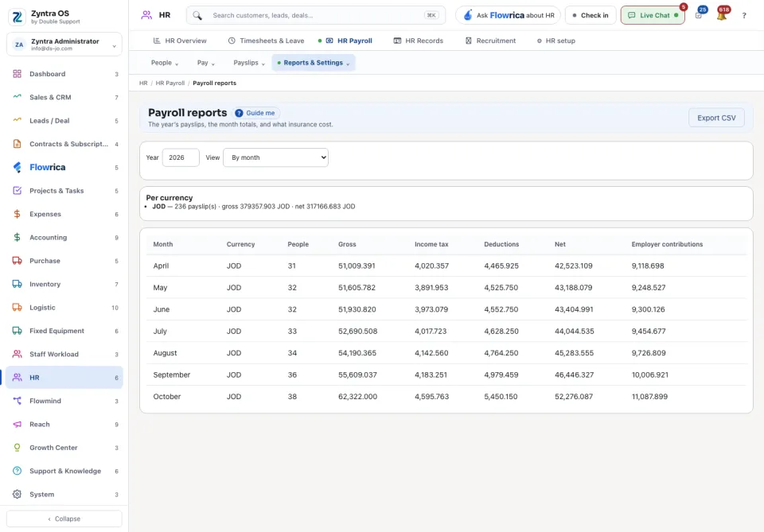Open the Inventory module
This screenshot has width=764, height=532.
pyautogui.click(x=64, y=284)
